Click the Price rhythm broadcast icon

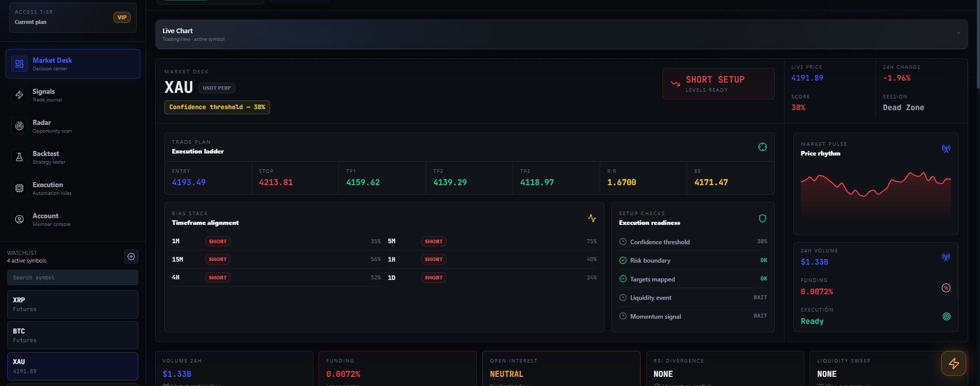(946, 149)
